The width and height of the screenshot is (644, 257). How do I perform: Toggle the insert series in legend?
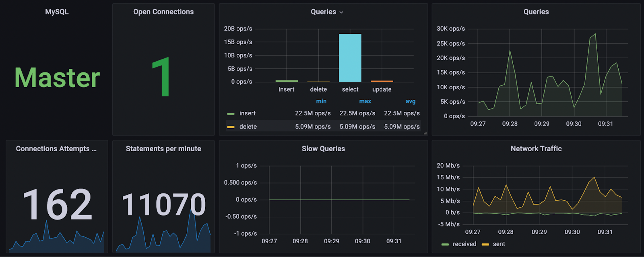(x=248, y=113)
